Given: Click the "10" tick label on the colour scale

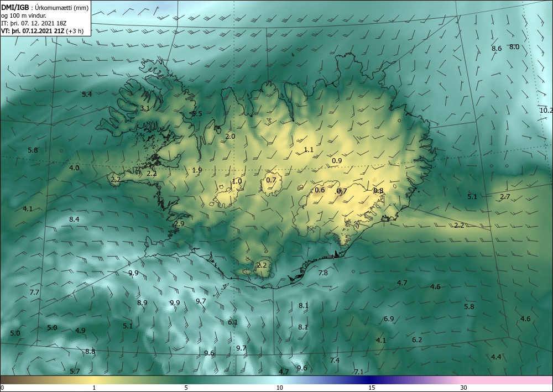Looking at the screenshot, I should [x=279, y=388].
